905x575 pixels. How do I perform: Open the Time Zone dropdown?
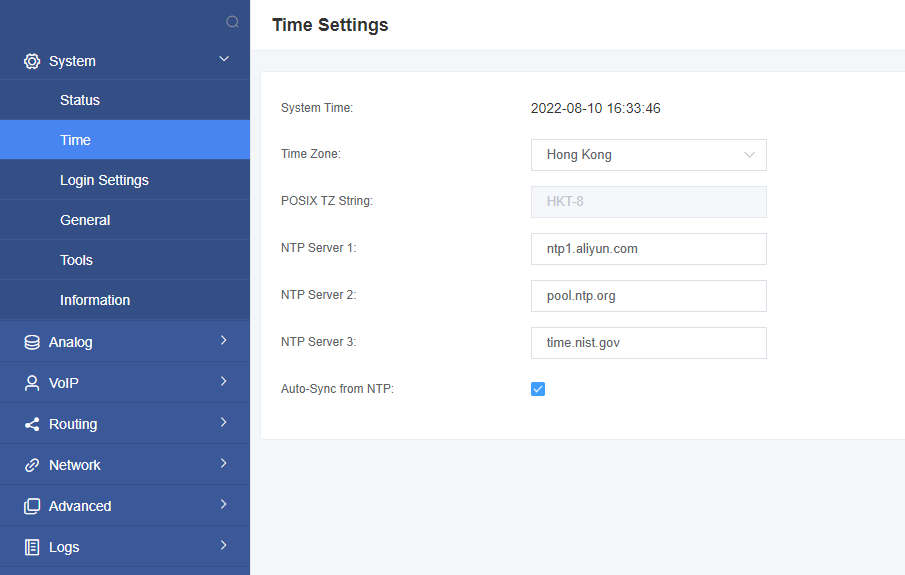point(649,155)
